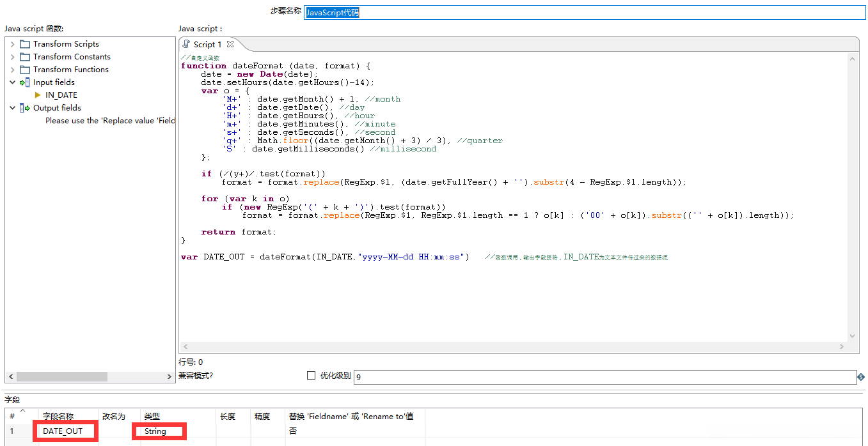The height and width of the screenshot is (446, 868).
Task: Expand the Transform Scripts tree node
Action: click(x=13, y=44)
